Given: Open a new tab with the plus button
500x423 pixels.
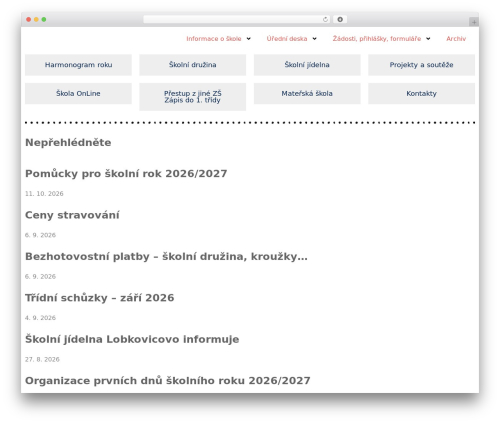Looking at the screenshot, I should click(474, 22).
